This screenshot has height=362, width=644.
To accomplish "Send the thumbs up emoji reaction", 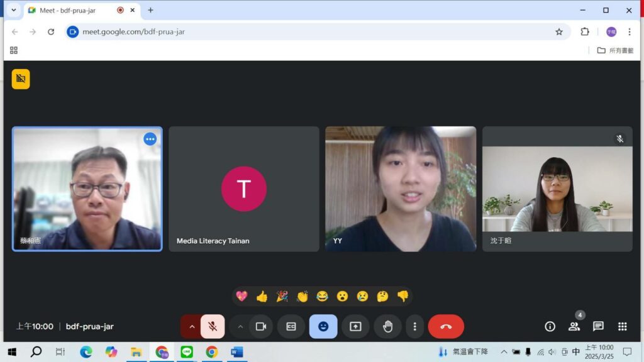I will point(262,296).
